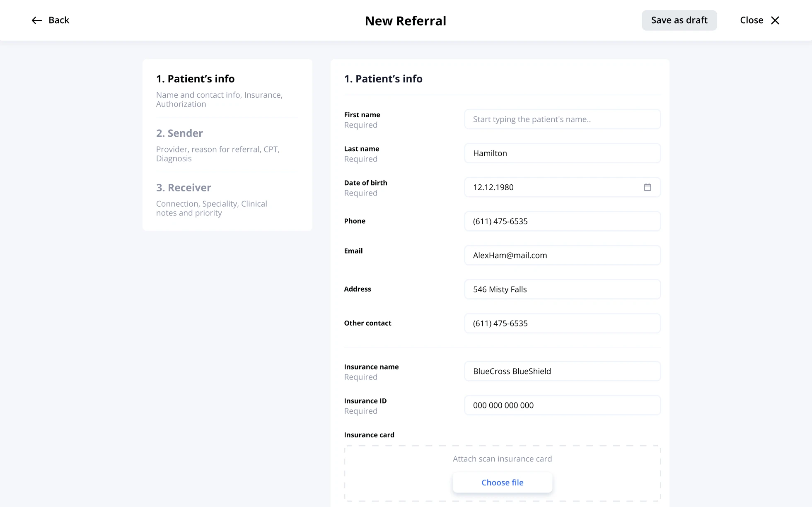Click the Address field showing 546 Misty Falls
The height and width of the screenshot is (507, 812).
(x=562, y=289)
